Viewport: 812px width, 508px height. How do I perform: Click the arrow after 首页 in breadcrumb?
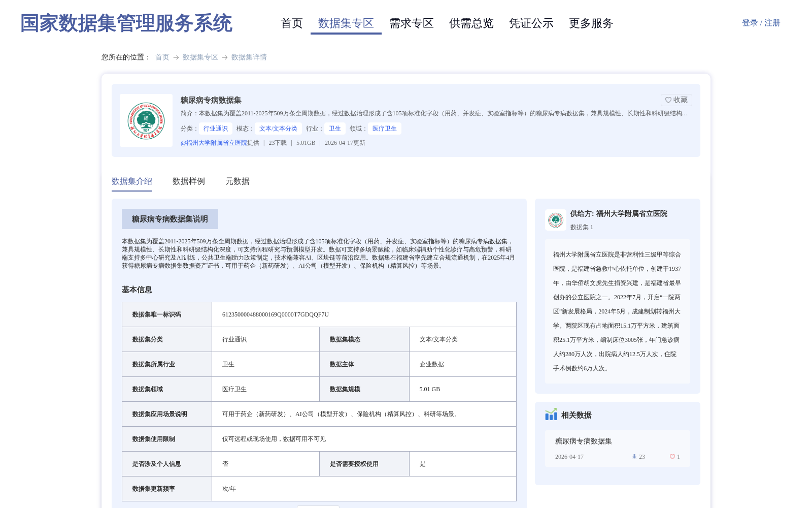tap(176, 57)
